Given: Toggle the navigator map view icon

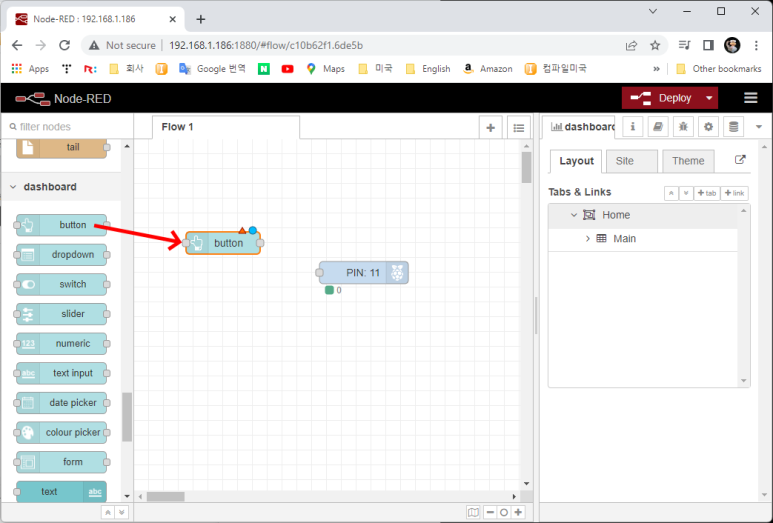Looking at the screenshot, I should coord(473,512).
